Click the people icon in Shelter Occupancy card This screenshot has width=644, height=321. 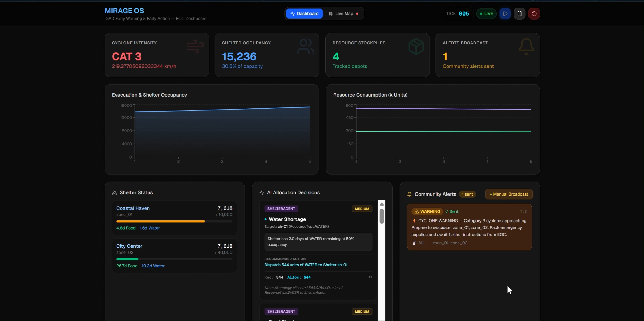(x=306, y=47)
